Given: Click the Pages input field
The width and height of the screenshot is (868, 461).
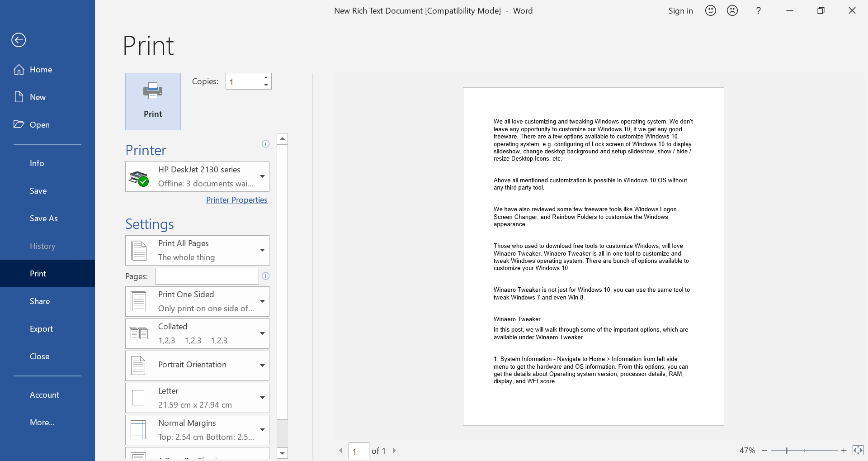Looking at the screenshot, I should coord(207,276).
